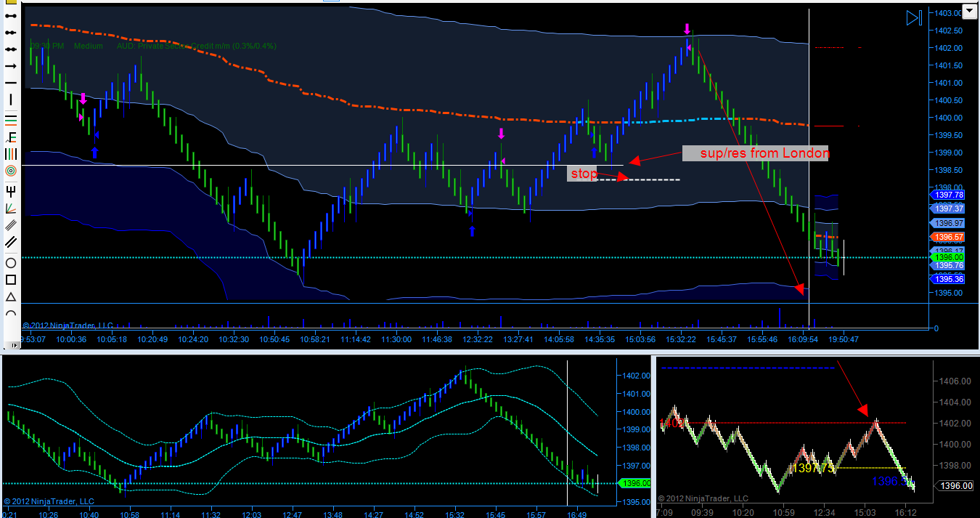Click the 14:35:35 time axis label
This screenshot has height=518, width=980.
point(600,339)
